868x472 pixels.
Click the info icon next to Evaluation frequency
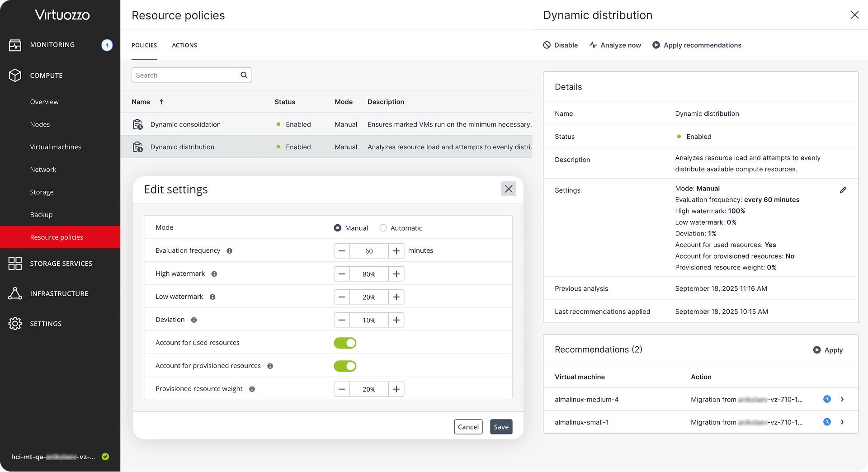pyautogui.click(x=229, y=251)
